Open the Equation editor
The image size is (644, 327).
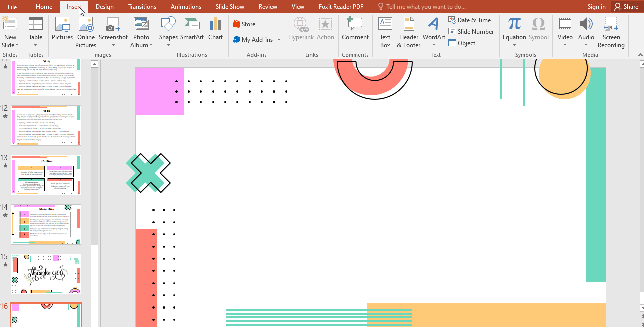click(x=514, y=30)
